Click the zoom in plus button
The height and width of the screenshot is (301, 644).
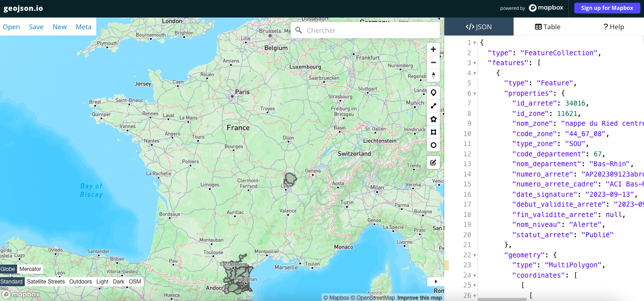433,49
